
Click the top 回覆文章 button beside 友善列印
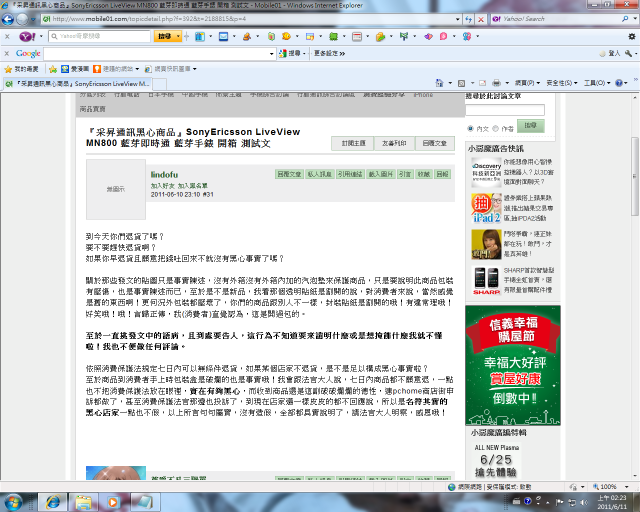click(x=434, y=143)
